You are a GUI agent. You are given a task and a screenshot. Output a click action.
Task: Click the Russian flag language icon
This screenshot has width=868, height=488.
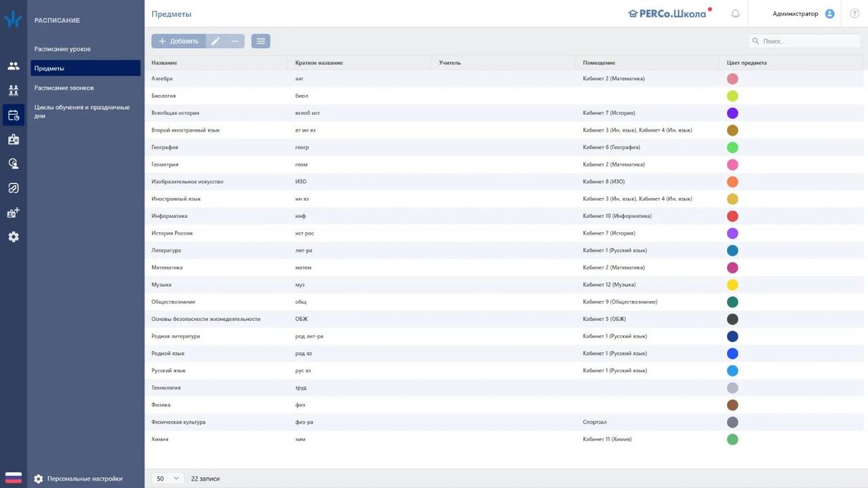(14, 478)
